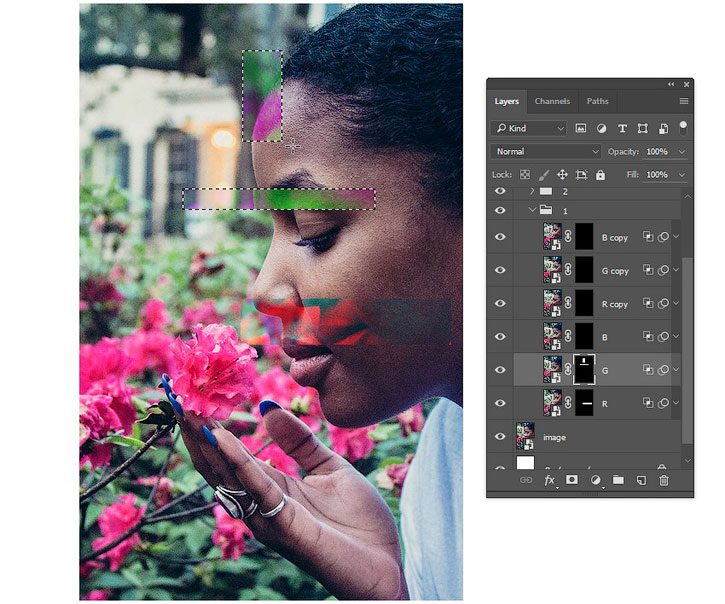Close the Layers panel
This screenshot has width=725, height=604.
point(687,84)
